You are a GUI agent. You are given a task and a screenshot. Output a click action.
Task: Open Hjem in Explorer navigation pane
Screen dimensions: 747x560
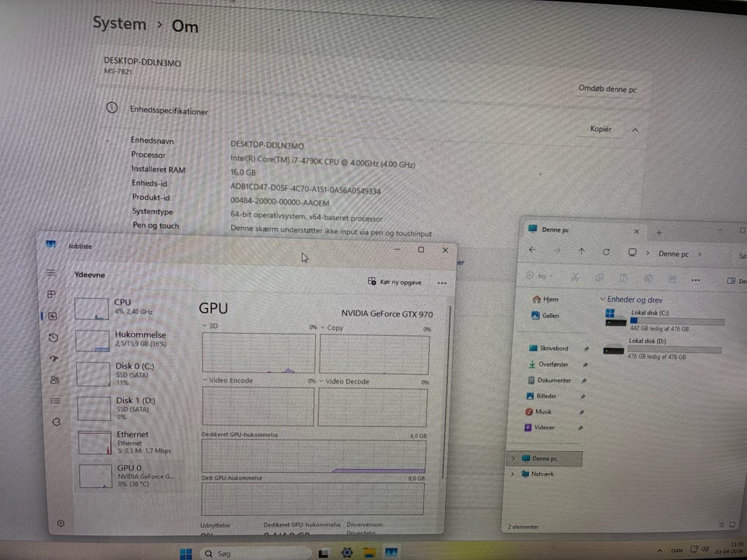click(x=545, y=299)
